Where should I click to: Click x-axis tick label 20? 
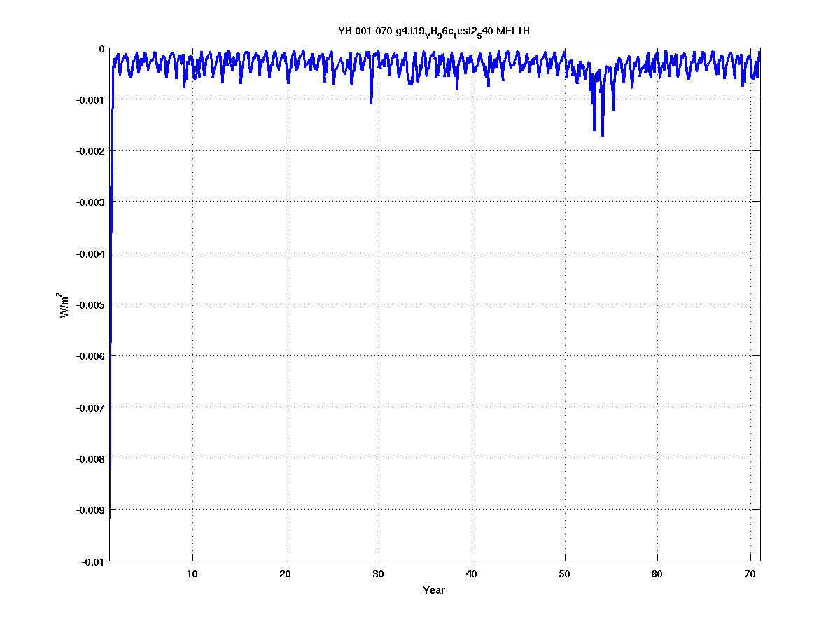tap(285, 574)
